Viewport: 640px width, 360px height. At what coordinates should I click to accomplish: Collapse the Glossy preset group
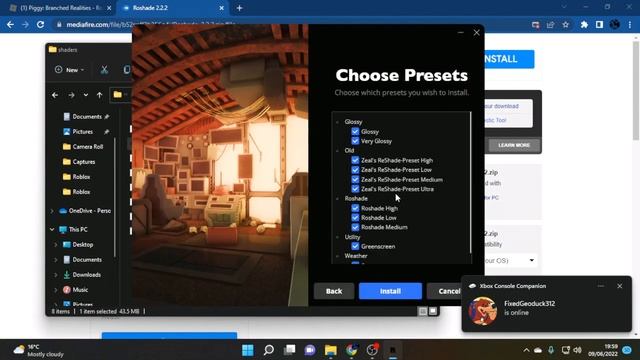(x=337, y=122)
